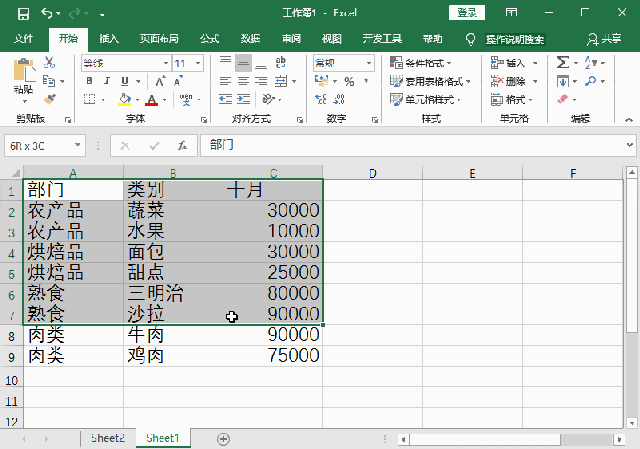Open Format as Table menu
This screenshot has height=449, width=640.
(430, 81)
